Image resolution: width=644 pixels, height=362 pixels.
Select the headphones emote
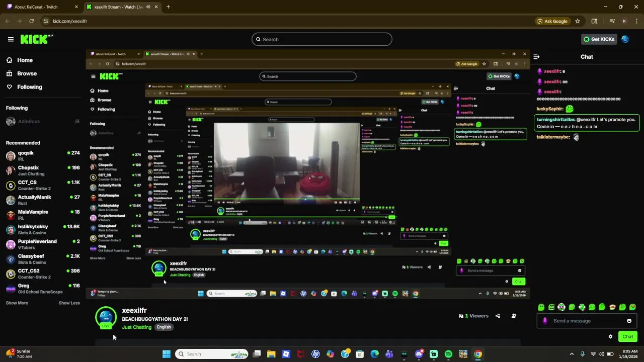click(561, 307)
